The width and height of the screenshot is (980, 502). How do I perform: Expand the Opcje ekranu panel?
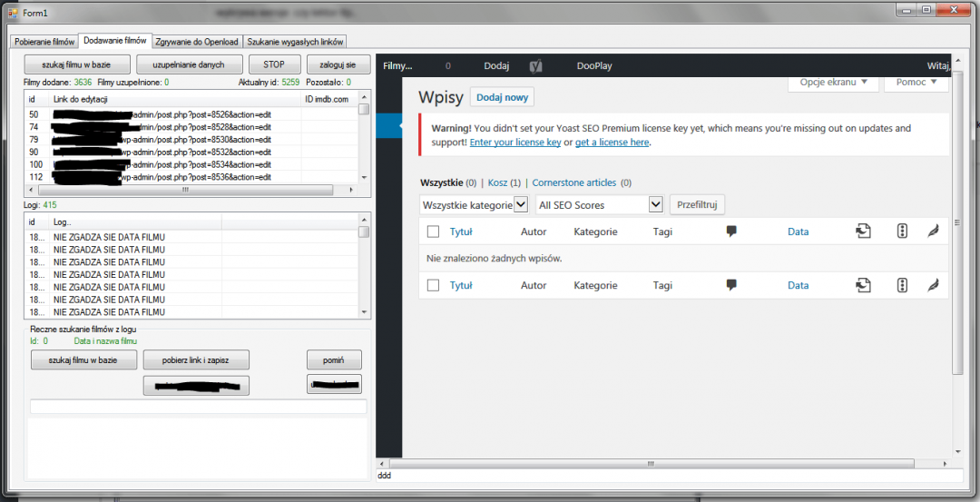tap(833, 82)
